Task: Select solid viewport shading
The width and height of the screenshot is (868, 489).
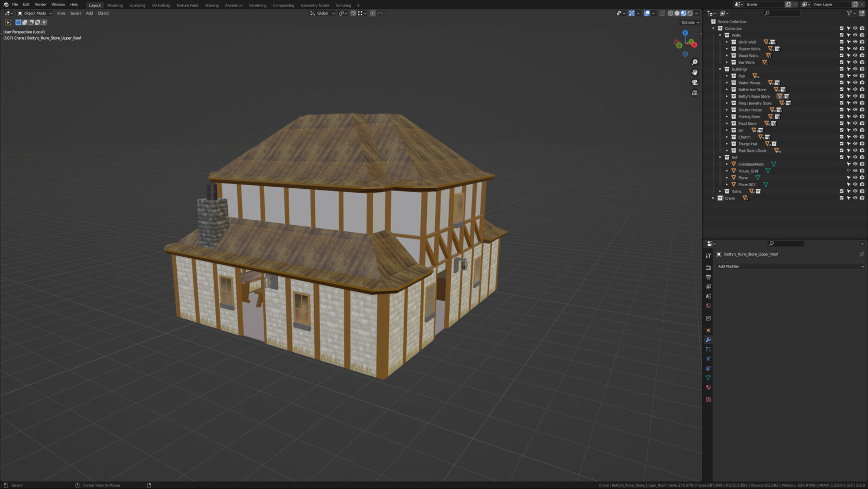Action: [677, 13]
